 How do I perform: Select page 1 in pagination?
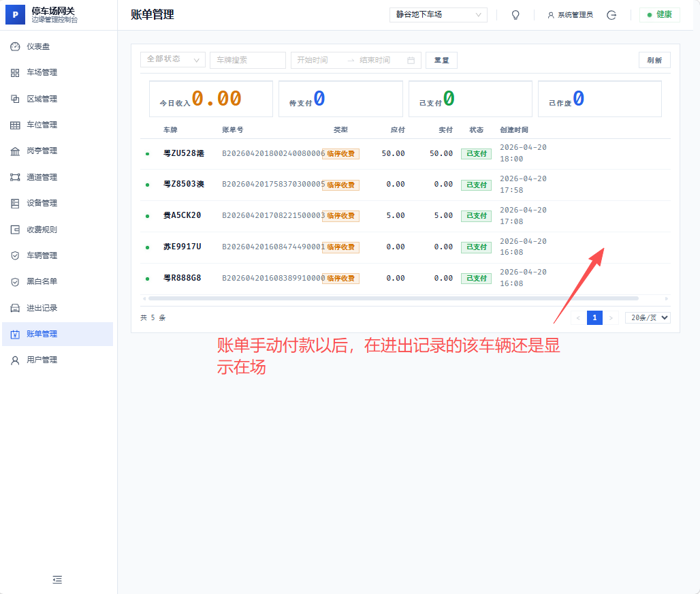pyautogui.click(x=594, y=317)
